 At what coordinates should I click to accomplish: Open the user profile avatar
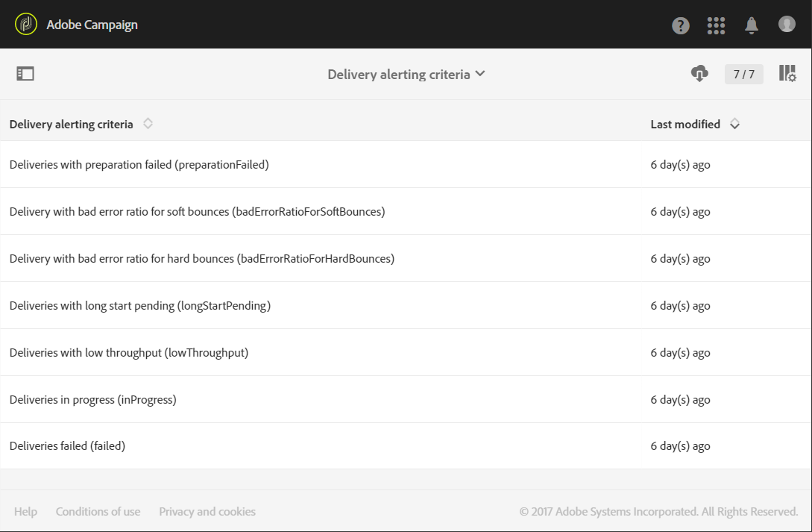(x=787, y=25)
